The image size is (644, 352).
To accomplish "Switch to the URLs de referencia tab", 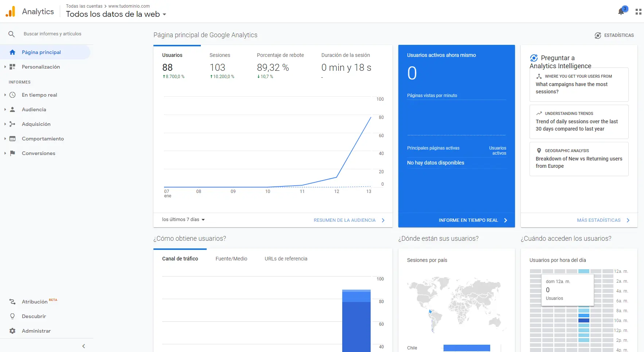I will click(286, 259).
